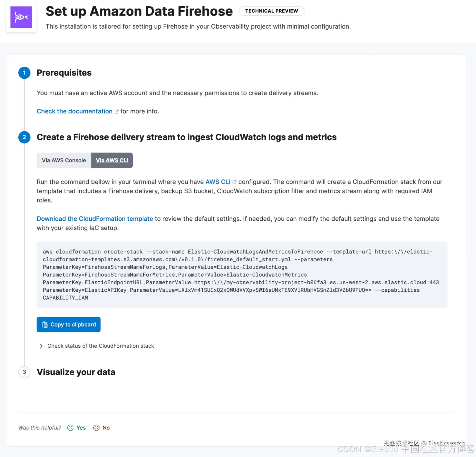Screen dimensions: 476x457
Task: Select the Via AWS CLI tab
Action: tap(112, 160)
